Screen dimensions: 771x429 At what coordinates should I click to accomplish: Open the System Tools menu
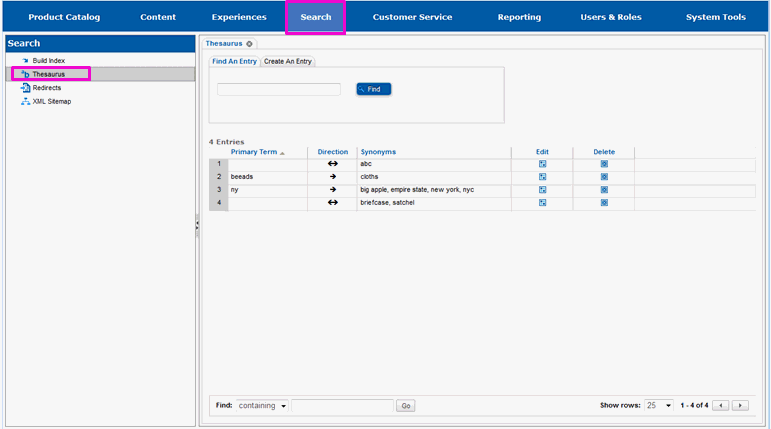click(x=715, y=17)
